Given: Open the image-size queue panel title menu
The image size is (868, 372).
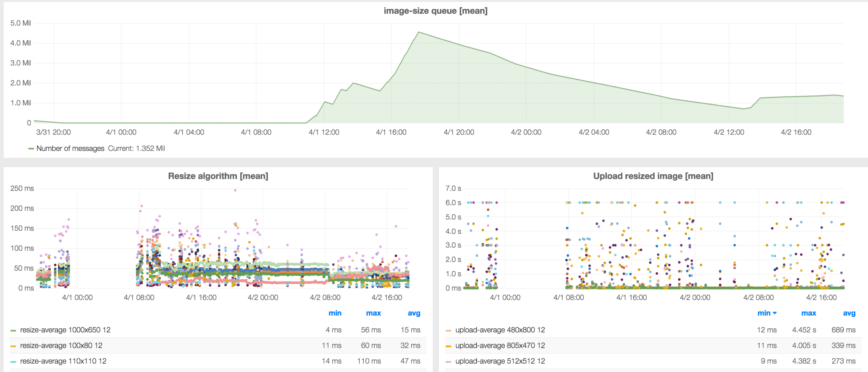Looking at the screenshot, I should pyautogui.click(x=435, y=11).
